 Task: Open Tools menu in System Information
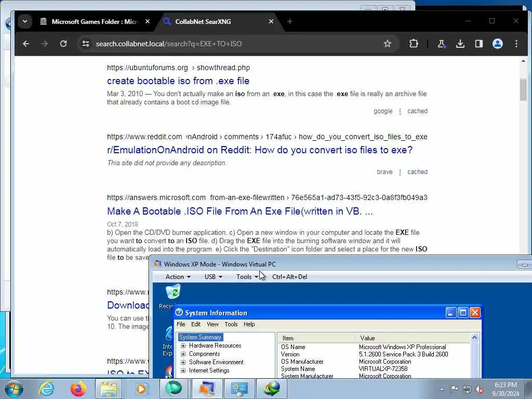231,324
